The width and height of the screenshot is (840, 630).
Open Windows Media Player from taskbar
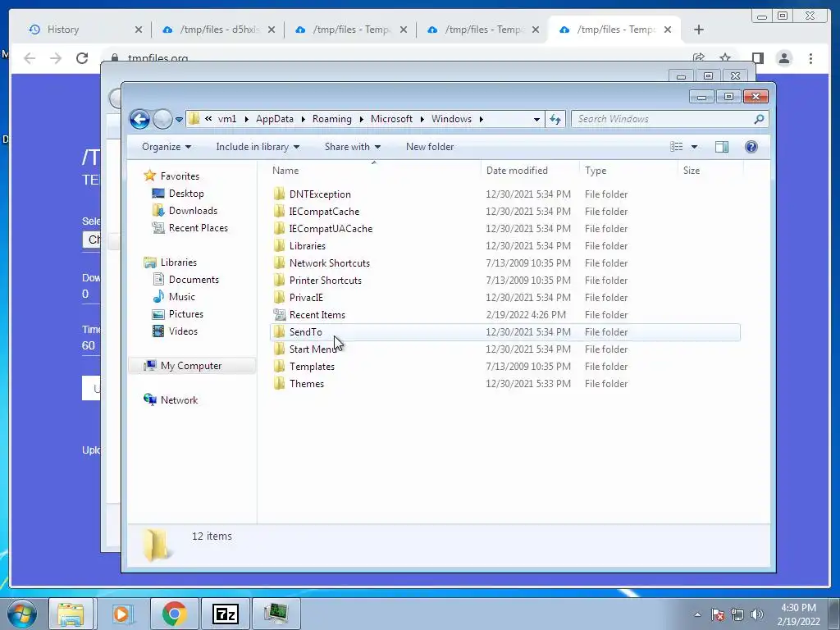pos(121,614)
